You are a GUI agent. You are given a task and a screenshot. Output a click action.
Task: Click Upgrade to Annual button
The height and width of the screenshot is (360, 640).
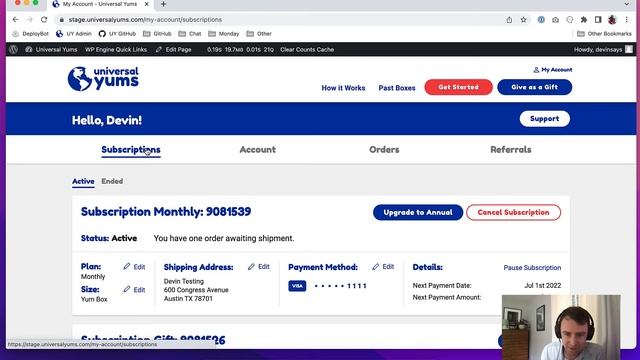(418, 212)
